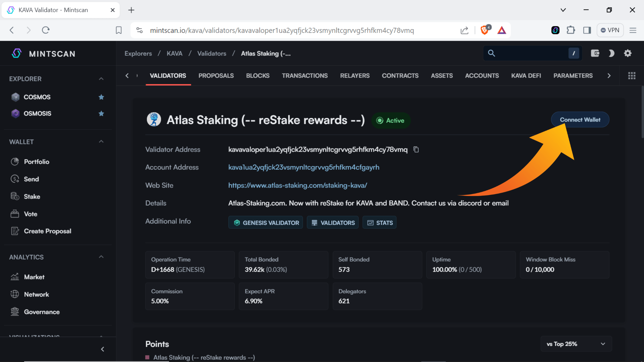This screenshot has width=644, height=362.
Task: Switch to the TRANSACTIONS tab
Action: [305, 76]
